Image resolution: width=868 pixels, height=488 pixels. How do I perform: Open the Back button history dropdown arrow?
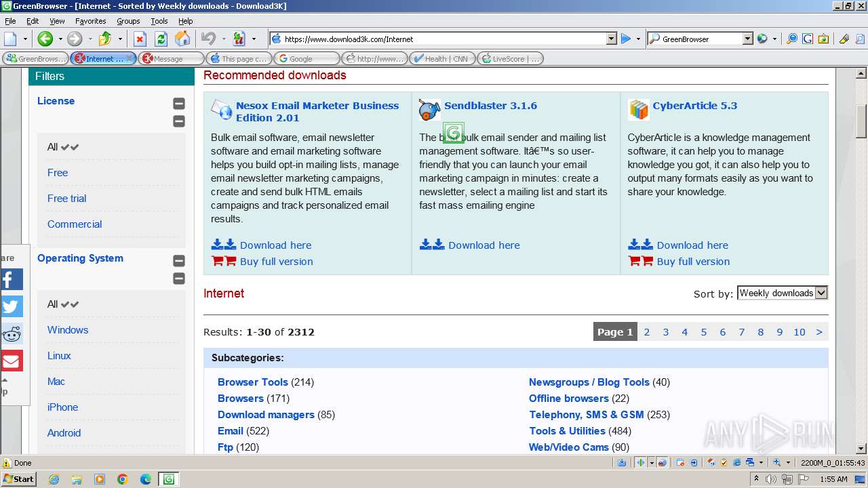pos(60,39)
